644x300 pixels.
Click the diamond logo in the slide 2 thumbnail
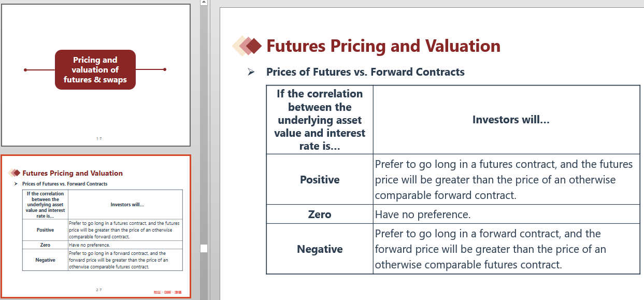click(14, 173)
